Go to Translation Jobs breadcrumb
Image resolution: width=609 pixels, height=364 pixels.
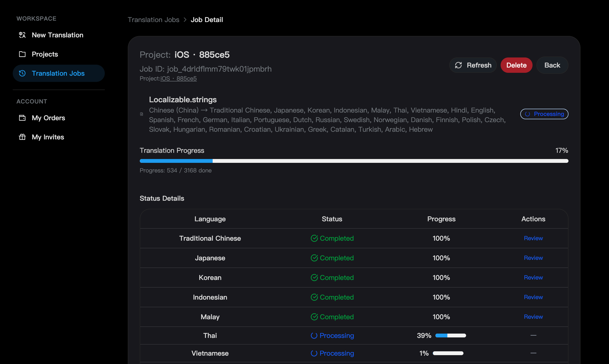click(x=153, y=20)
